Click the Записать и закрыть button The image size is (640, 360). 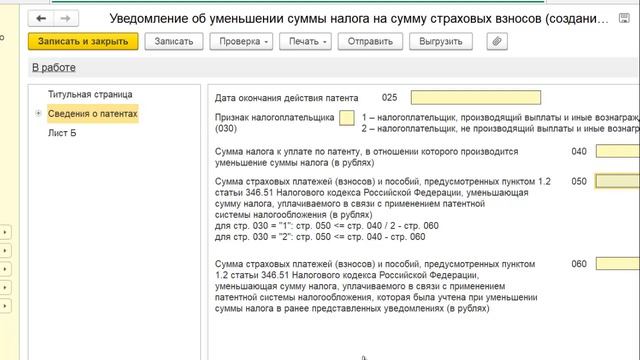coord(83,41)
